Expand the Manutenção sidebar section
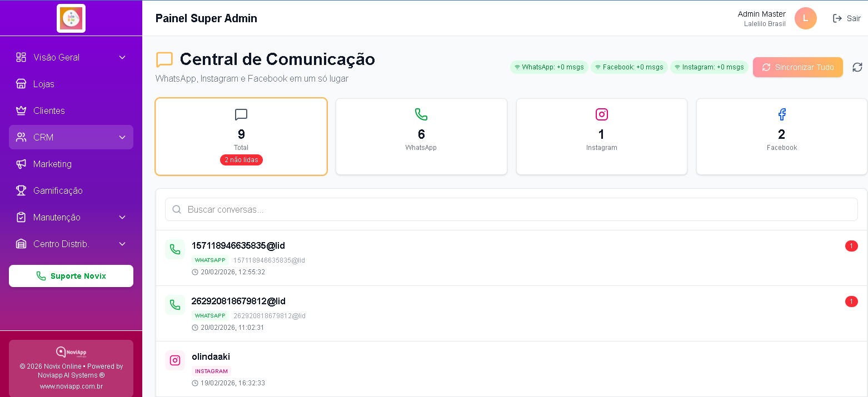Screen dimensions: 868x397 click(71, 217)
